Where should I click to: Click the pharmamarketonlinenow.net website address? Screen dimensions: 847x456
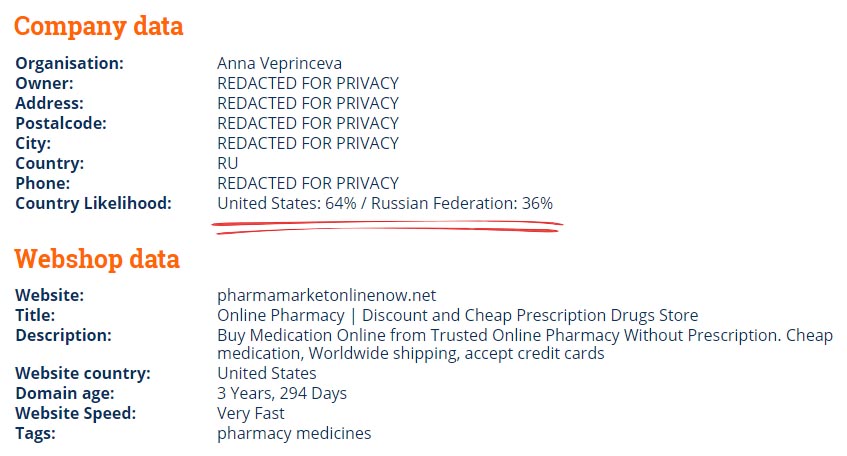[326, 296]
